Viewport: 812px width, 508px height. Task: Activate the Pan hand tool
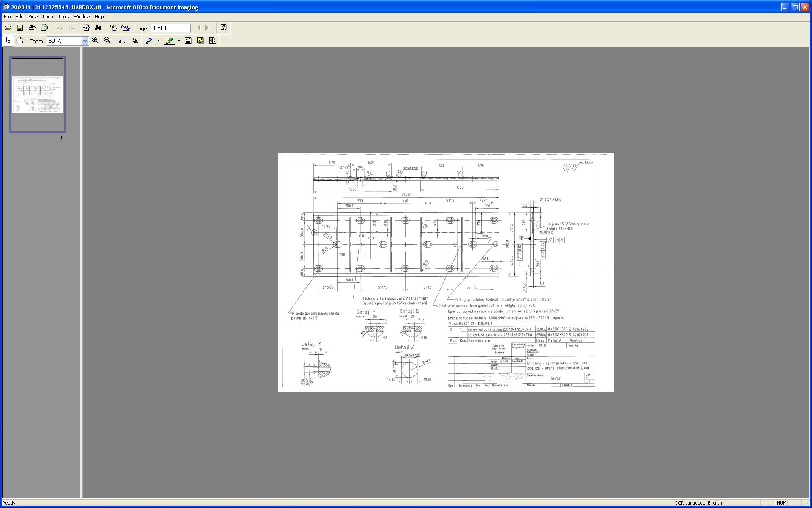point(20,41)
